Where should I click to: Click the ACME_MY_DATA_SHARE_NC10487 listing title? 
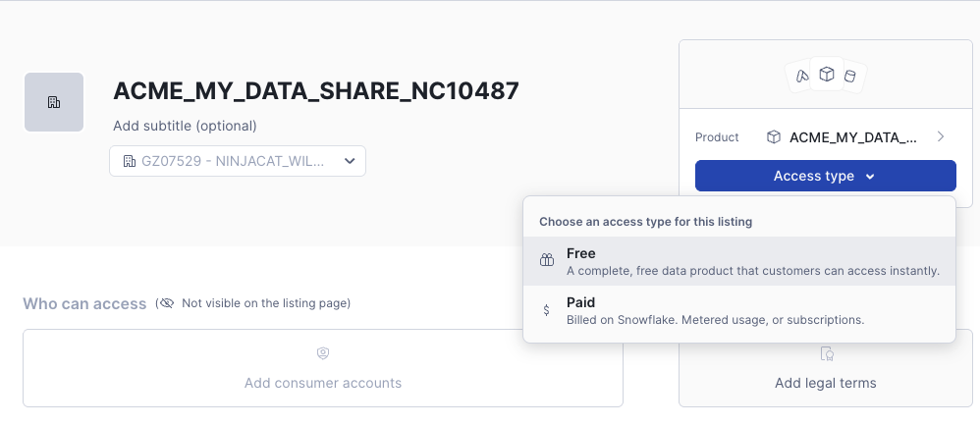316,90
